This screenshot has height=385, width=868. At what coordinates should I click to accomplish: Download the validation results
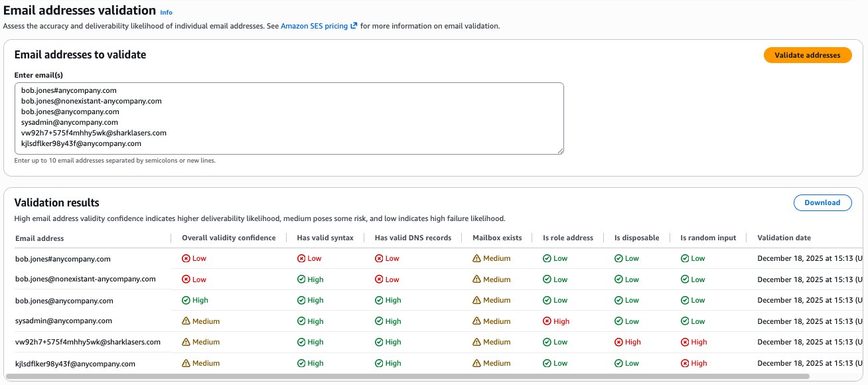pyautogui.click(x=822, y=202)
